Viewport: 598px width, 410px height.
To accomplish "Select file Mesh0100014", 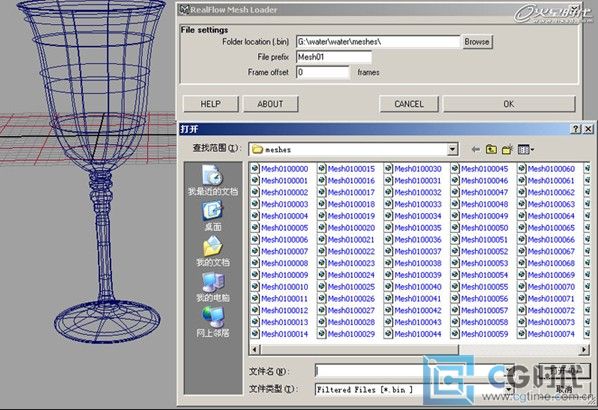I will 284,334.
